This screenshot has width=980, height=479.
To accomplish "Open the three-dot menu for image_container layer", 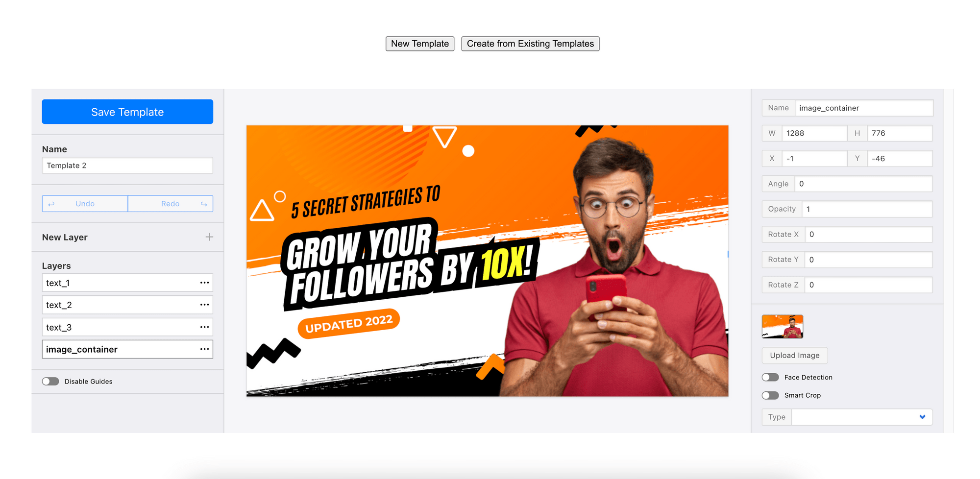I will click(x=204, y=349).
